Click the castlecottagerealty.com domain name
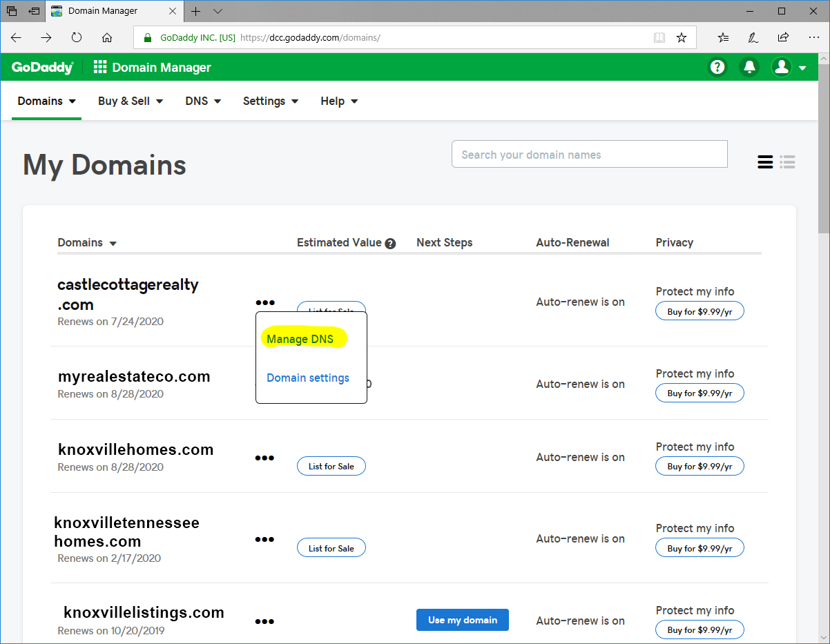The height and width of the screenshot is (644, 830). (128, 295)
